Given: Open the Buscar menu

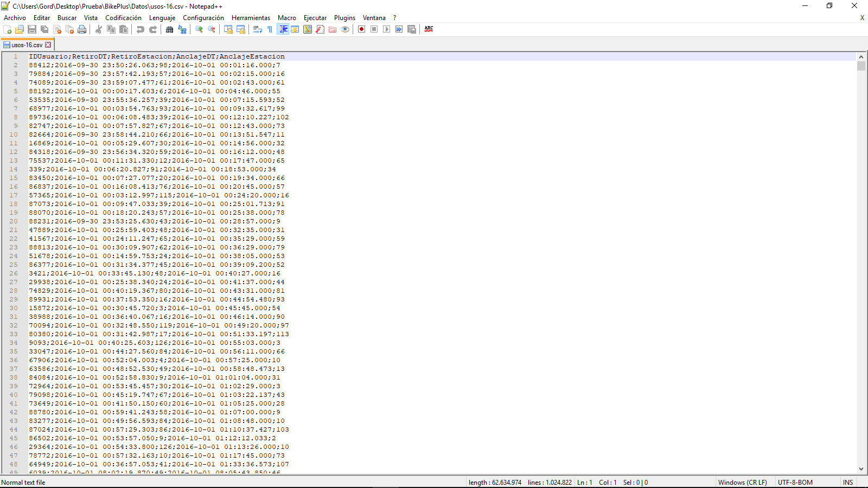Looking at the screenshot, I should pos(67,18).
